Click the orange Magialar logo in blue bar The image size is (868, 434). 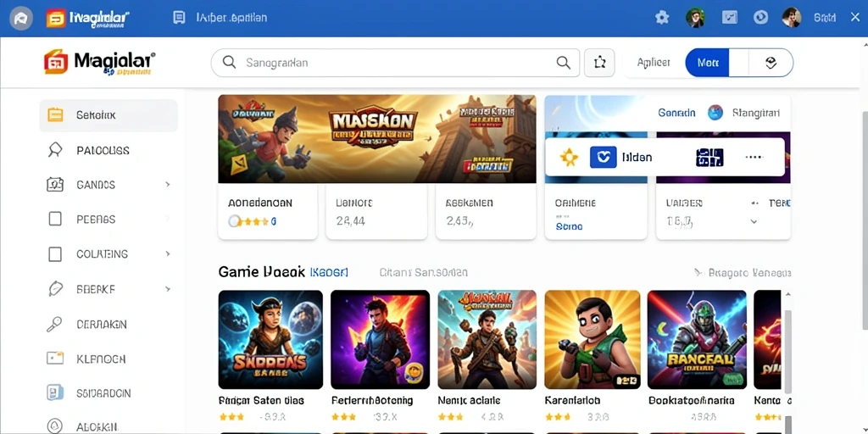(x=55, y=19)
